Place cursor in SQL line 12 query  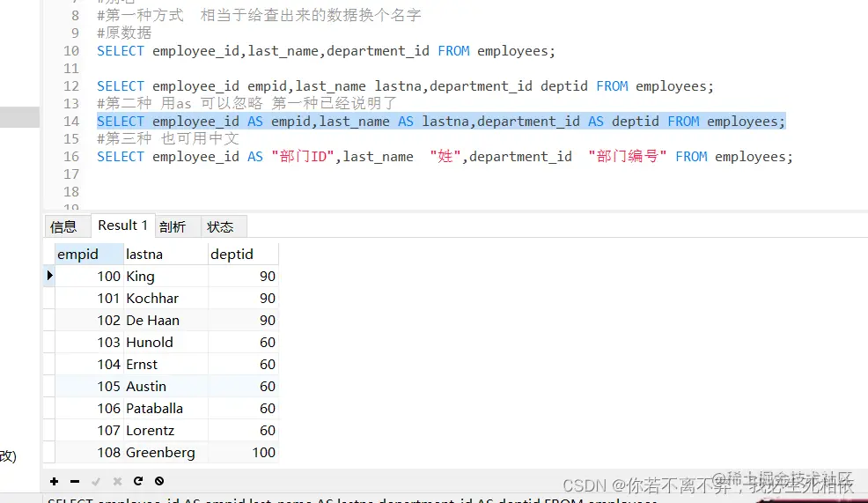coord(405,86)
